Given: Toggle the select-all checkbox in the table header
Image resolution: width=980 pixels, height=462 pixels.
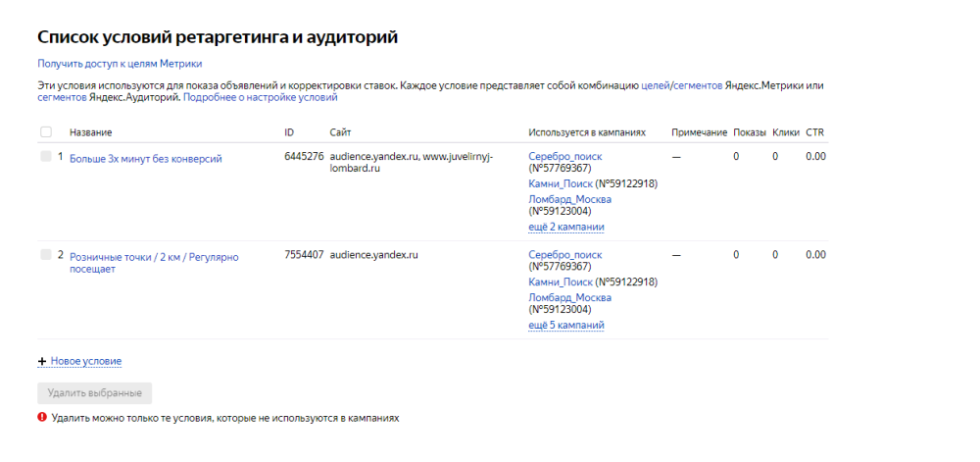Looking at the screenshot, I should click(x=46, y=132).
